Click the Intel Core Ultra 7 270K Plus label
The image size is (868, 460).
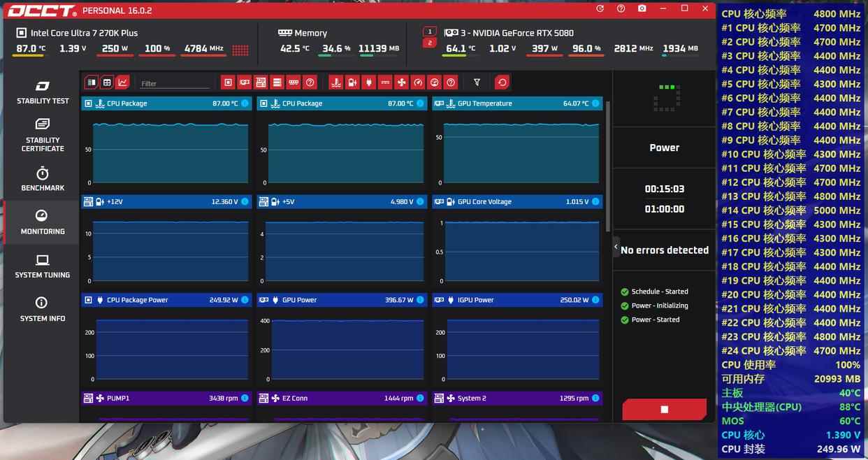tap(84, 33)
